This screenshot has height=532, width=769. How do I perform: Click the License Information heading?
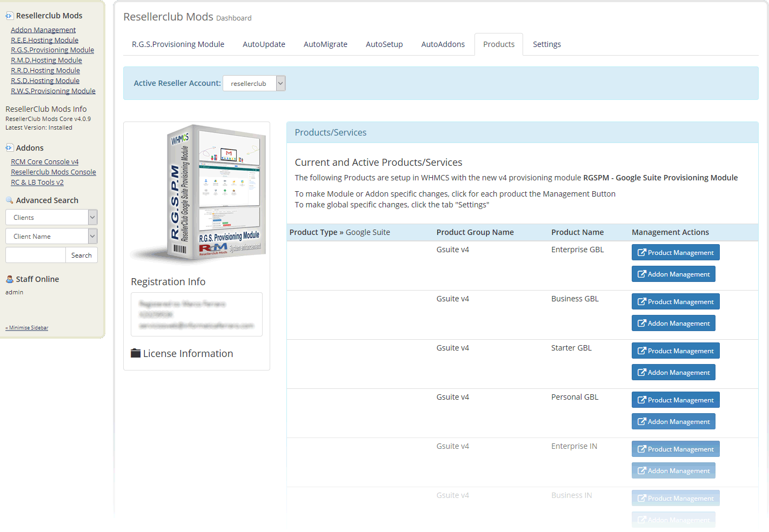(188, 353)
